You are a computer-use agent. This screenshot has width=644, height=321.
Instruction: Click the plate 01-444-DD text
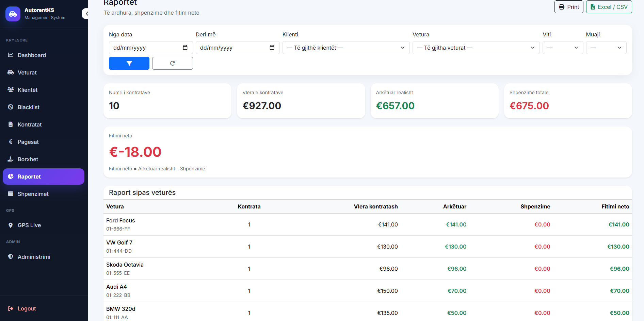(119, 251)
